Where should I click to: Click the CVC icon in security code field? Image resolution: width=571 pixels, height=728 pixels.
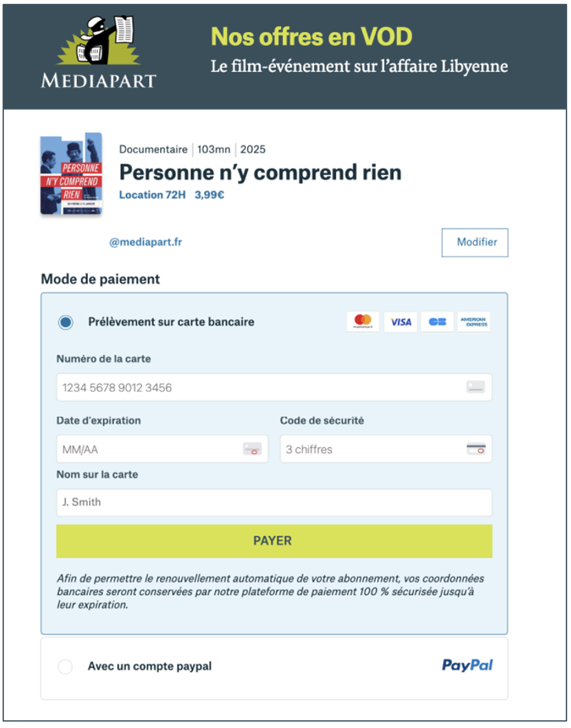pyautogui.click(x=476, y=449)
